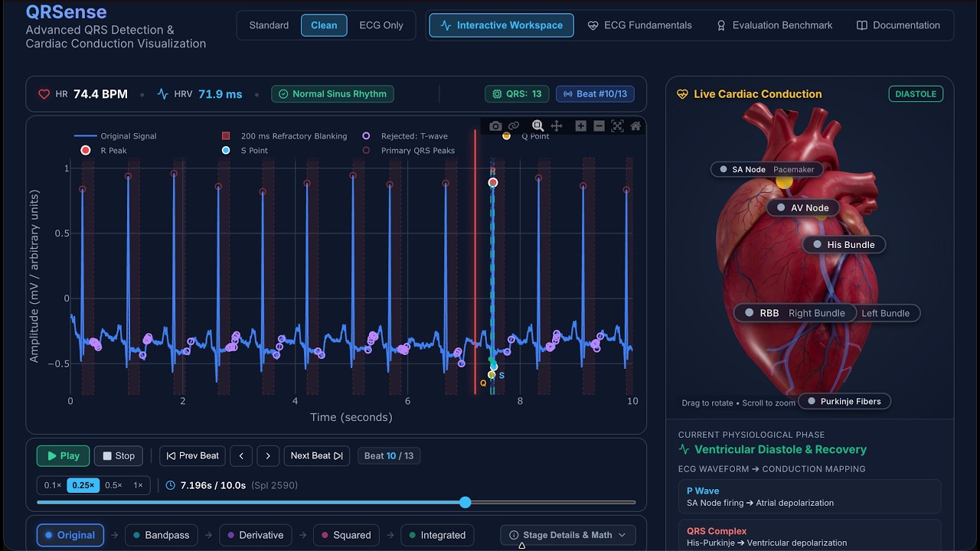Select the pan tool in plot toolbar
Image resolution: width=980 pixels, height=551 pixels.
click(557, 126)
